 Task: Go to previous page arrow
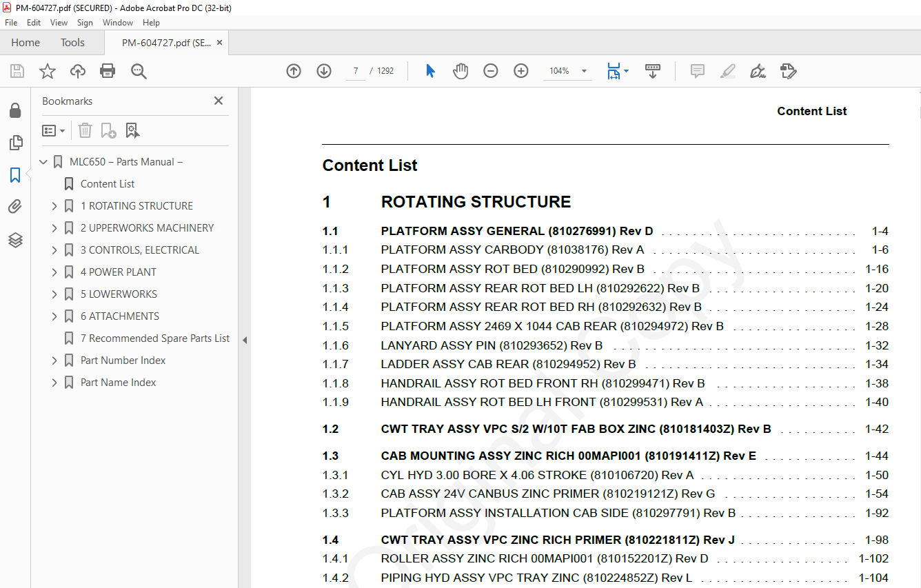point(294,71)
